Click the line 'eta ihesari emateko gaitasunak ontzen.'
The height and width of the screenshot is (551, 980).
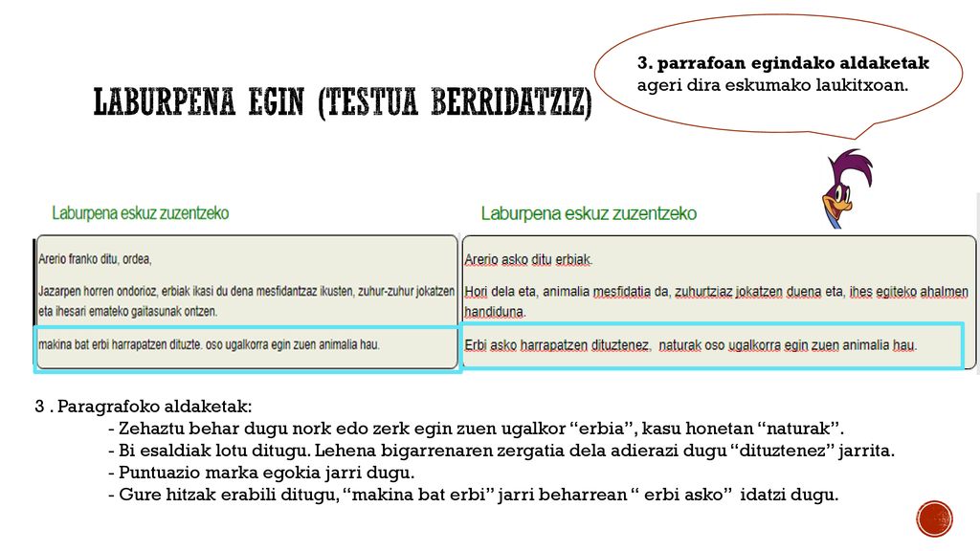(127, 311)
